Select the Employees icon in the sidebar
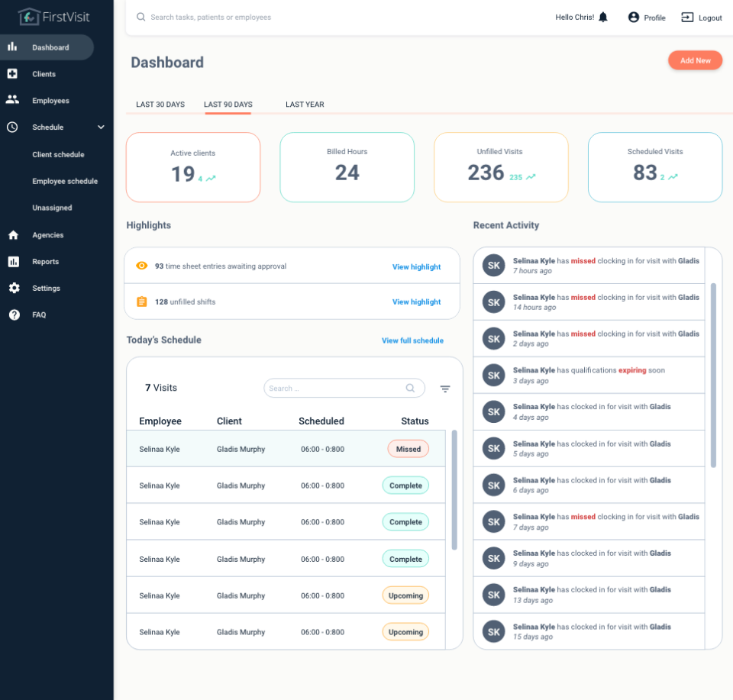 11,100
